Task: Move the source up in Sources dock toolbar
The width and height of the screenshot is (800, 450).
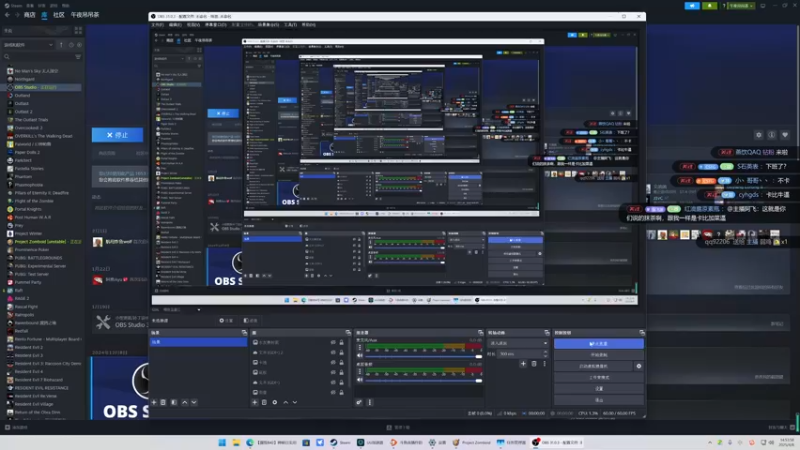Action: (286, 403)
